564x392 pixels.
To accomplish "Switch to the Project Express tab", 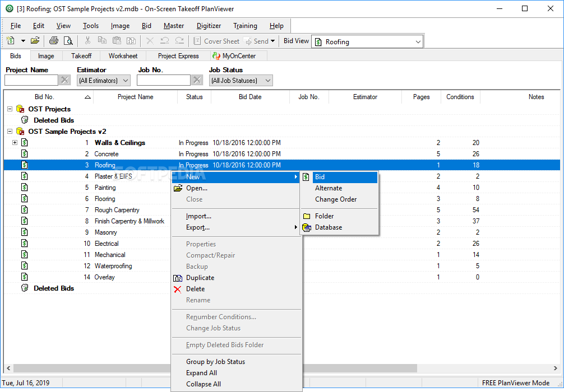I will tap(178, 56).
